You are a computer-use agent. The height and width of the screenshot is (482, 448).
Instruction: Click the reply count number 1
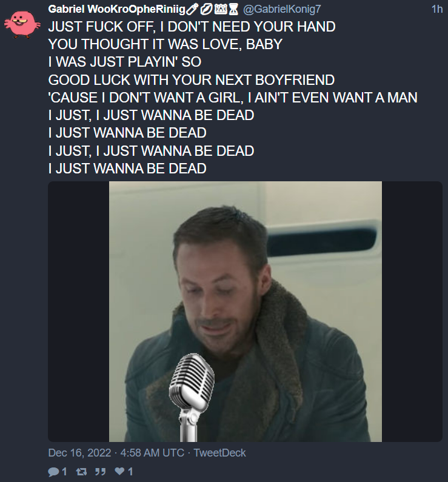coord(64,471)
